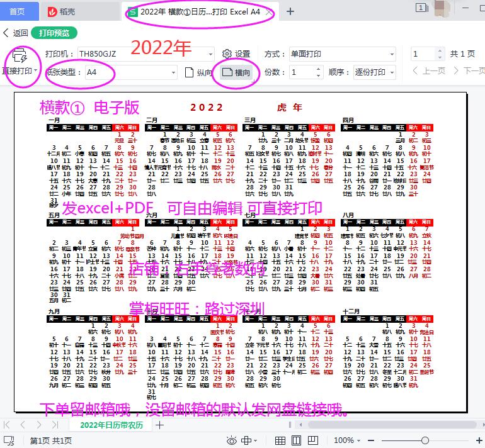Image resolution: width=485 pixels, height=448 pixels.
Task: Click the eye protection mode icon
Action: 231,440
